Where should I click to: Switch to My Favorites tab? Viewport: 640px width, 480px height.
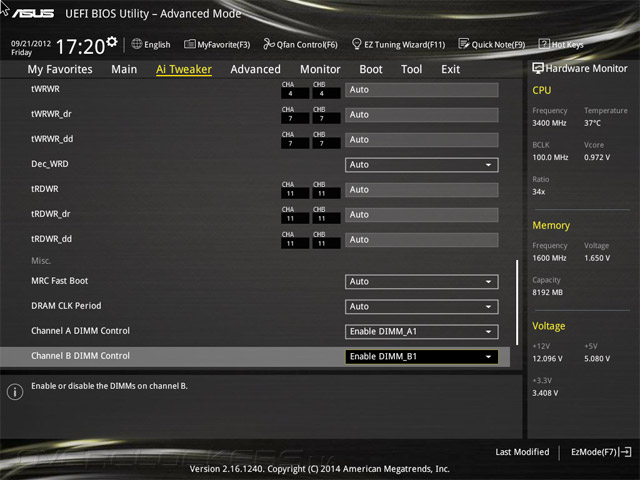pyautogui.click(x=60, y=69)
